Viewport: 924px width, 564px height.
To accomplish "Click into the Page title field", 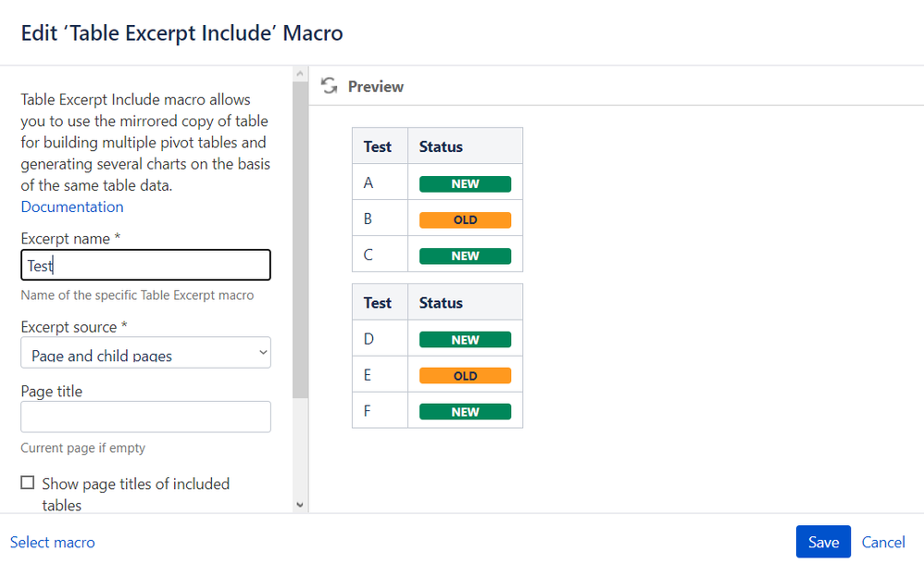I will 145,417.
